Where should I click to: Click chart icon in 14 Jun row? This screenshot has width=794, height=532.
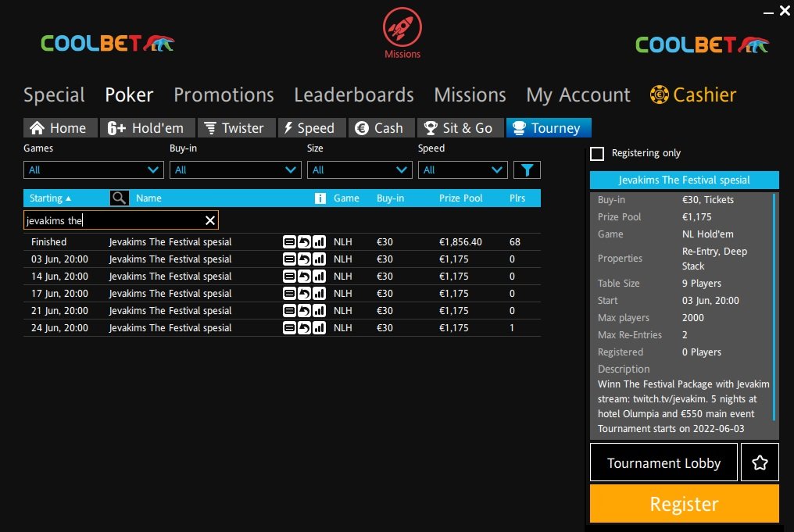pyautogui.click(x=319, y=277)
